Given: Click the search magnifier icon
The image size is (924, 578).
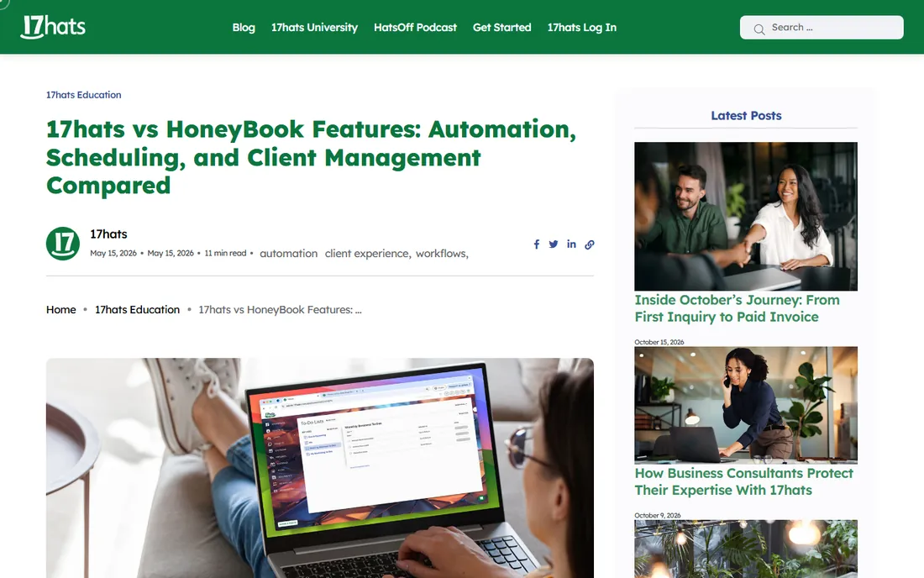Looking at the screenshot, I should coord(759,29).
